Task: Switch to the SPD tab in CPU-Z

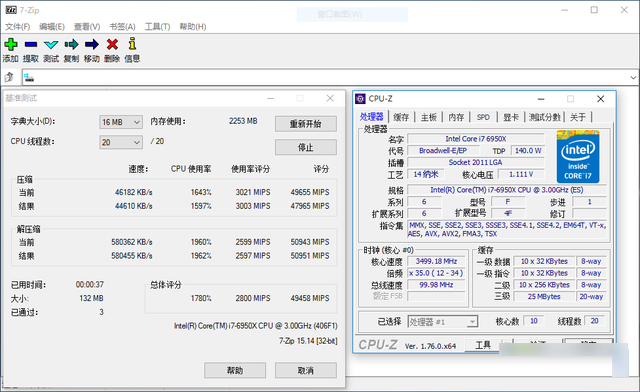Action: [483, 117]
